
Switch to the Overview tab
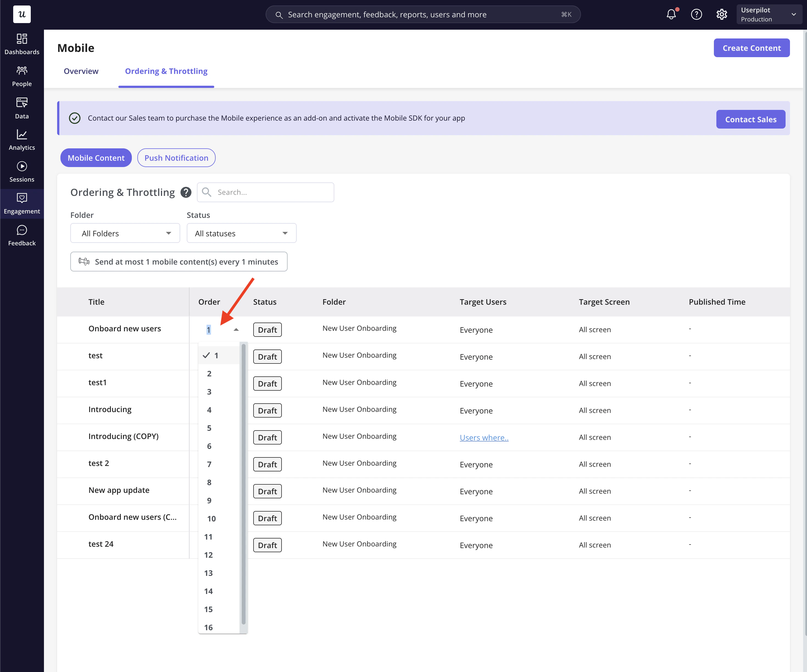click(x=81, y=71)
